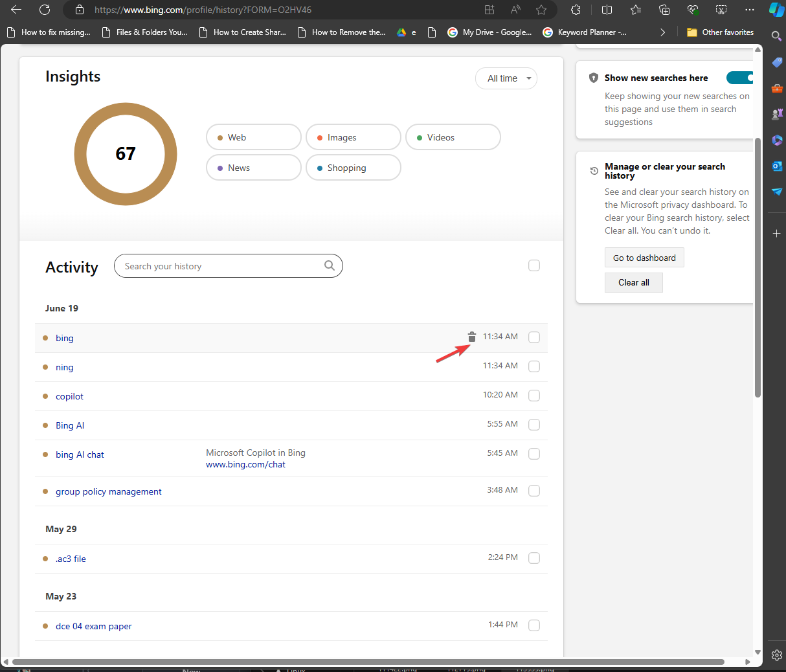Viewport: 786px width, 672px height.
Task: Open Games chess icon in sidebar
Action: pos(777,115)
